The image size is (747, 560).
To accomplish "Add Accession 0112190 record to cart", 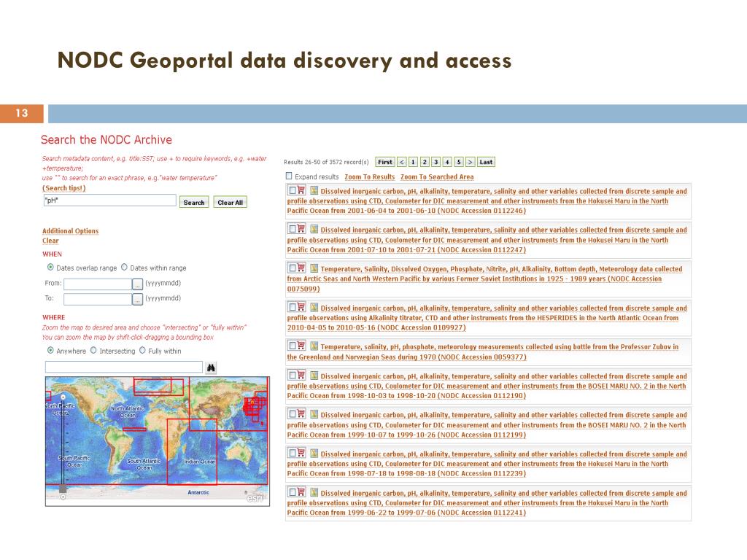I will tap(301, 375).
